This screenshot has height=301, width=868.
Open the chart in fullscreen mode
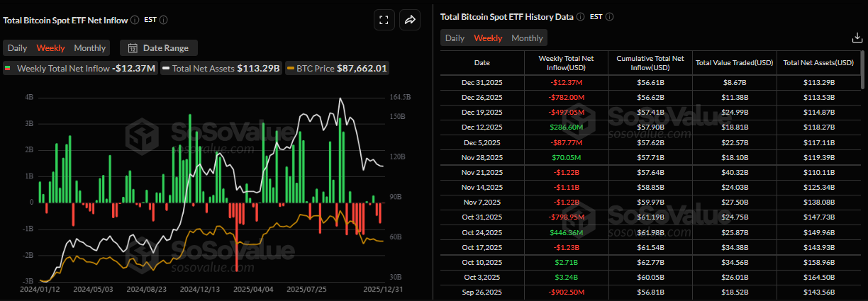pos(384,21)
